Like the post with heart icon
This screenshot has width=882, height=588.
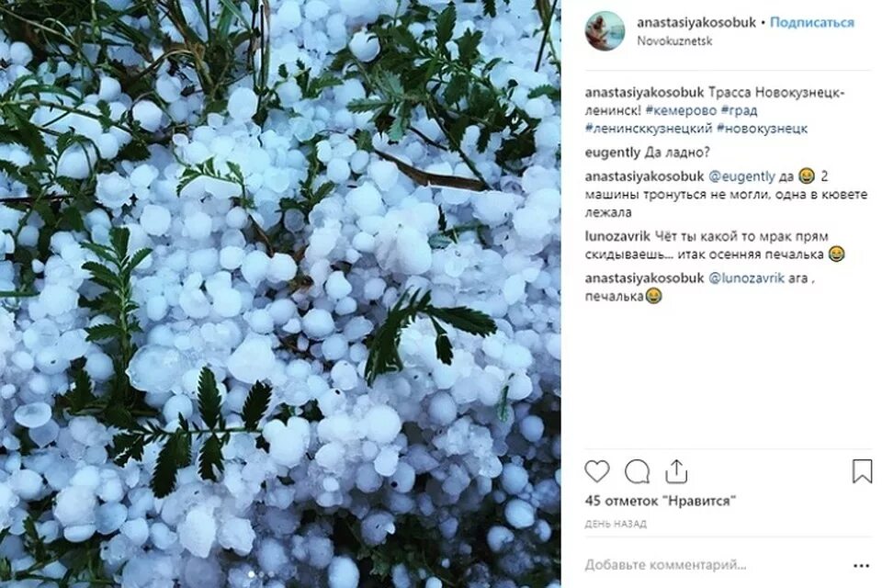(597, 471)
